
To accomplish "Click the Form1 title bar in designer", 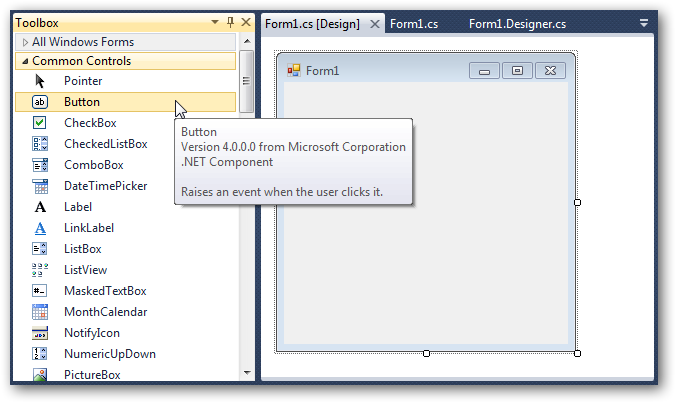I will (380, 70).
